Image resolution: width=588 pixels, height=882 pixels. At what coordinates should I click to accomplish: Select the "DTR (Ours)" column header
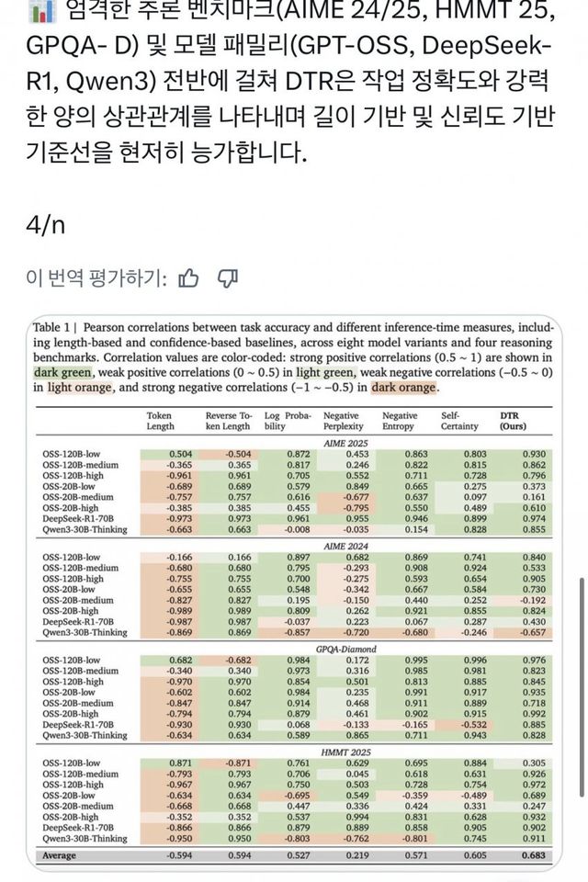point(512,421)
